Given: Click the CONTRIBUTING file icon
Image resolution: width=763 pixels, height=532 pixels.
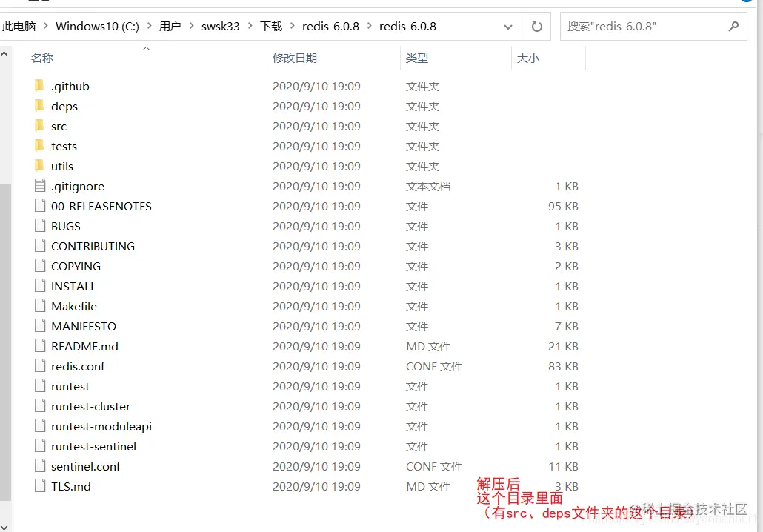Looking at the screenshot, I should pyautogui.click(x=40, y=245).
